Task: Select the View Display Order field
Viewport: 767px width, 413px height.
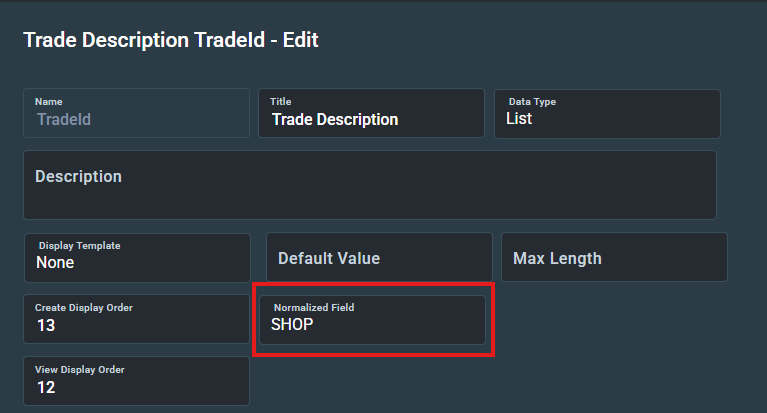Action: pyautogui.click(x=136, y=381)
